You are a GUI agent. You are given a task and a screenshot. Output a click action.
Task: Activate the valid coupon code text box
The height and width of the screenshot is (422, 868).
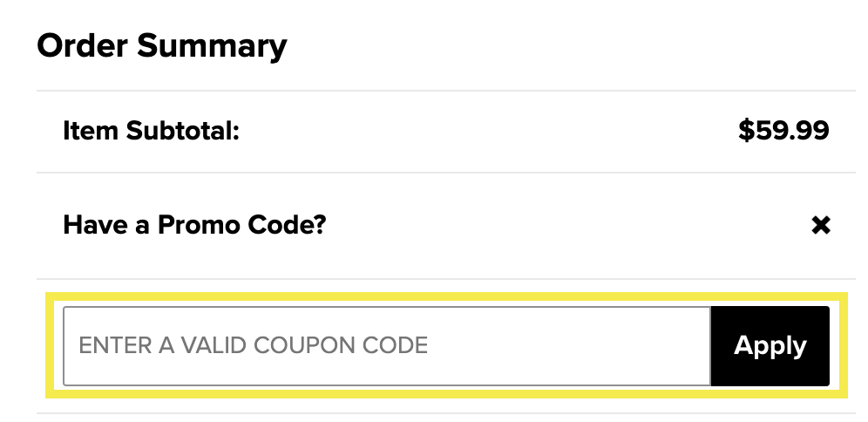(x=387, y=346)
